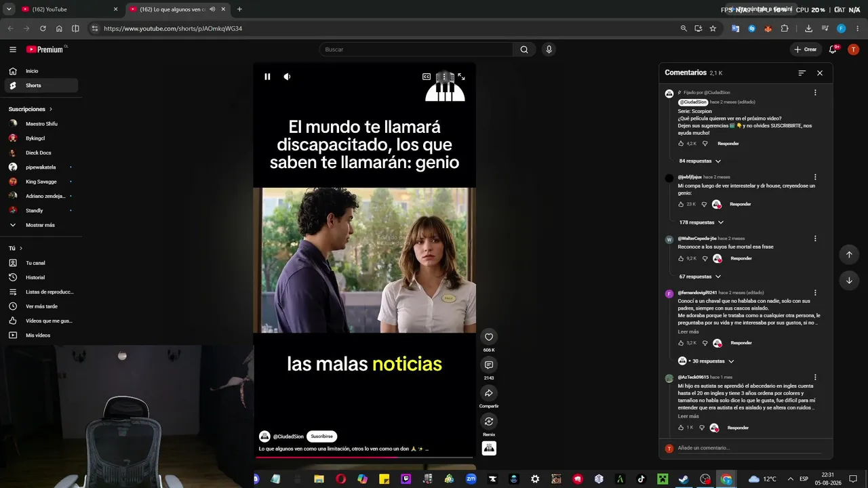Open Maestro Shifu subscription channel

pyautogui.click(x=41, y=124)
